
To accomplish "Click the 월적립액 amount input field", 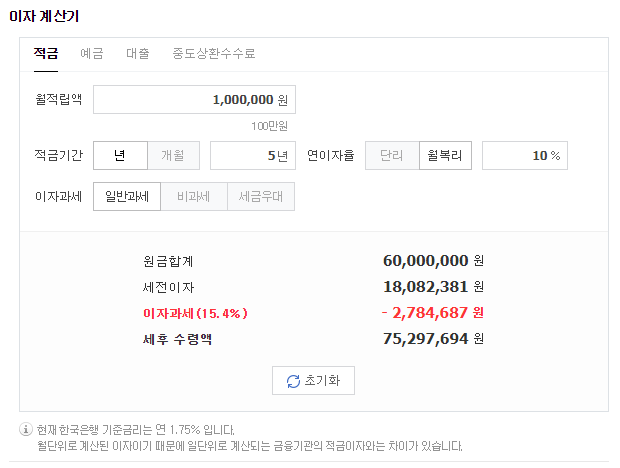I will click(x=194, y=100).
